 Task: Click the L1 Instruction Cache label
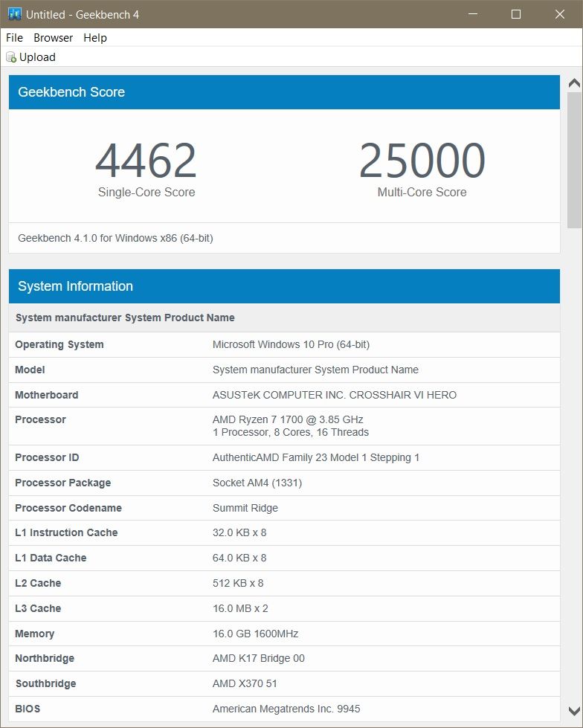pyautogui.click(x=66, y=532)
